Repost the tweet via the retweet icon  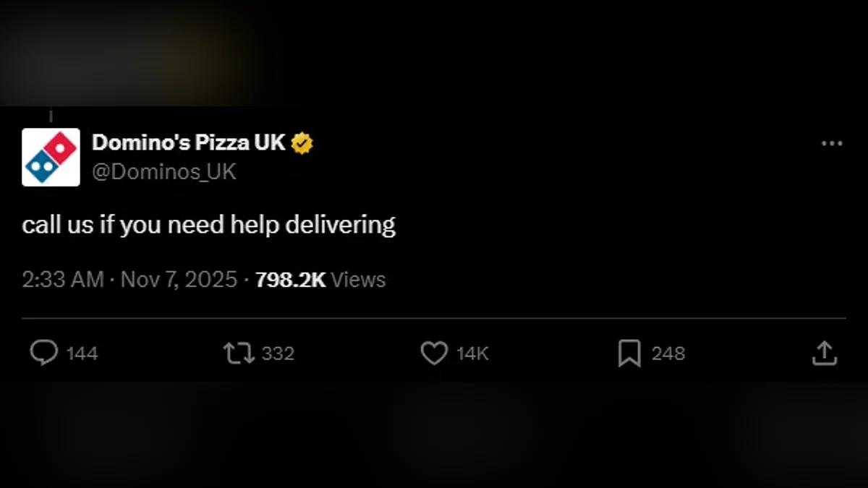[x=238, y=353]
